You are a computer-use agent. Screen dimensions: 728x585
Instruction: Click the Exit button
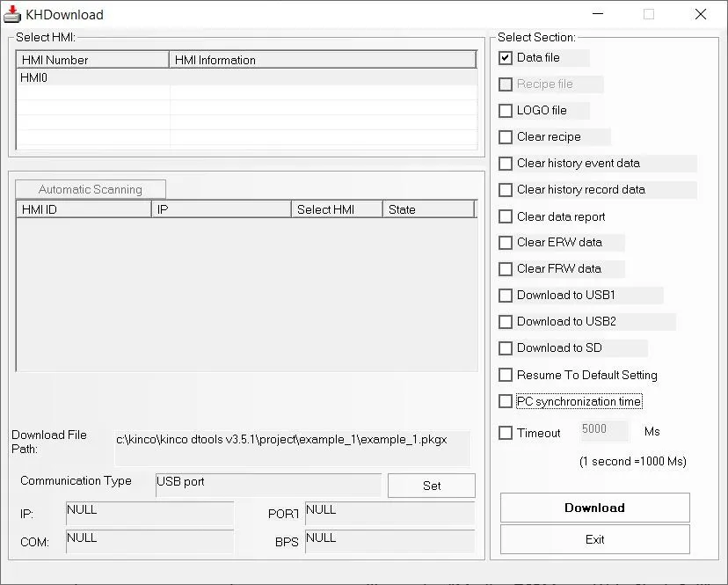[x=594, y=539]
